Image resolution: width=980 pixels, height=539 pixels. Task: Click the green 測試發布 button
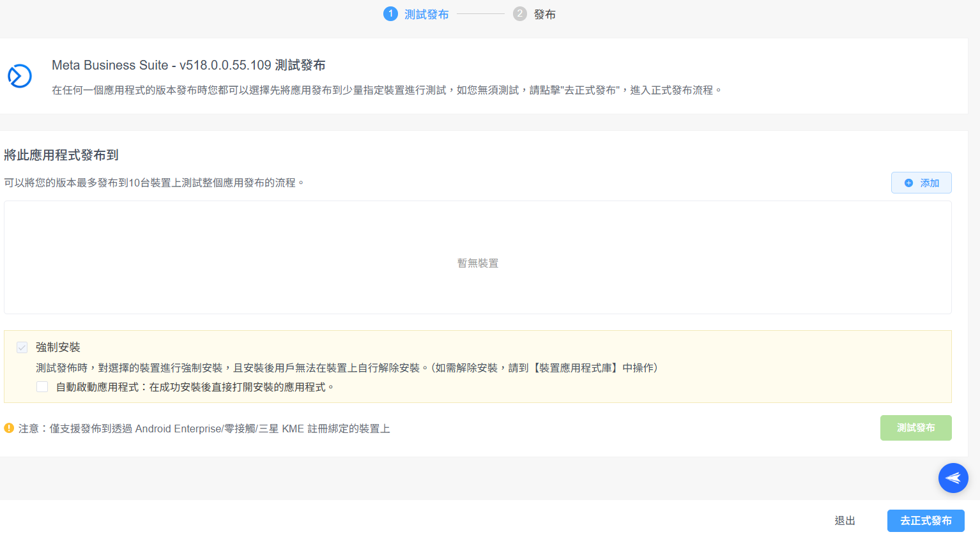(x=916, y=428)
